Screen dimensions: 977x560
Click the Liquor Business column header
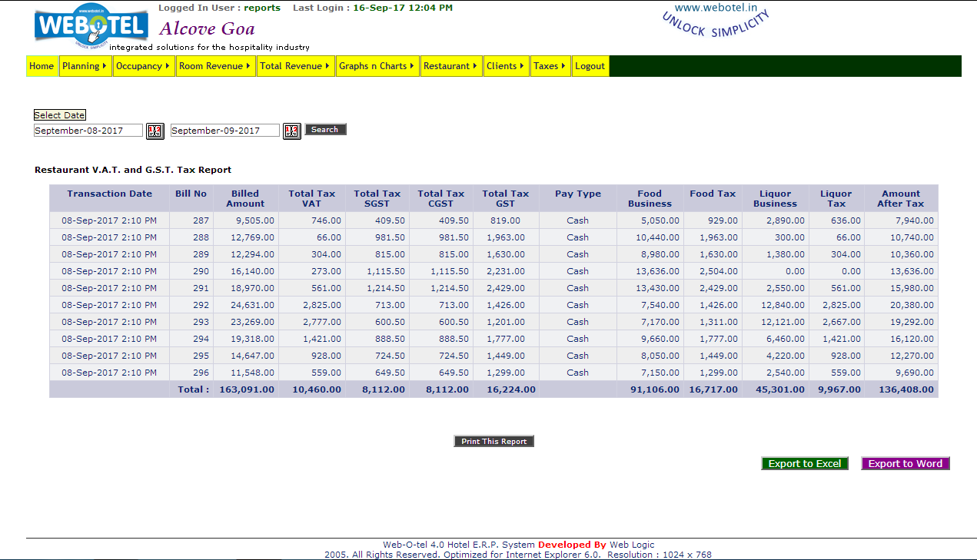tap(775, 199)
